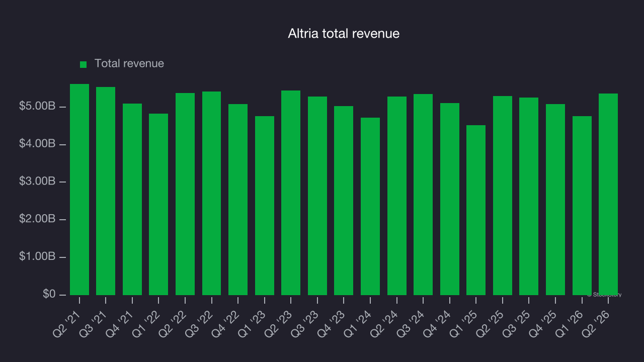Select the Q4 '25 revenue bar
Screen dimensions: 644x362
coord(555,200)
